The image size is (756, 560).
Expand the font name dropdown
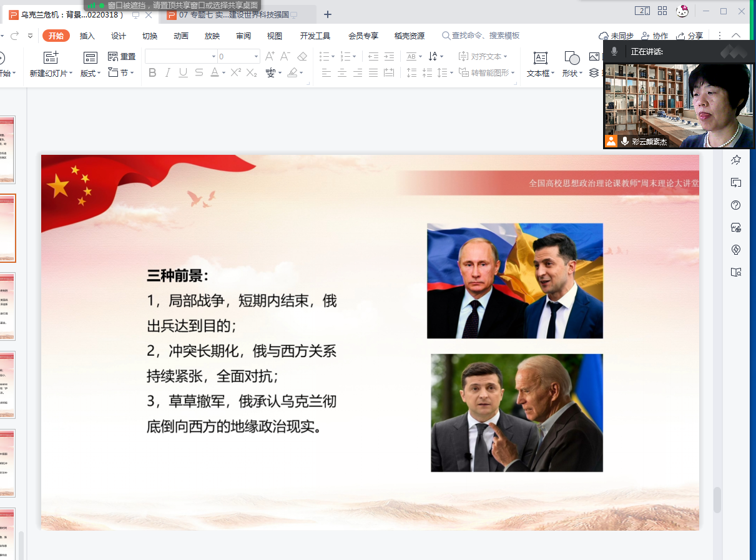coord(214,57)
